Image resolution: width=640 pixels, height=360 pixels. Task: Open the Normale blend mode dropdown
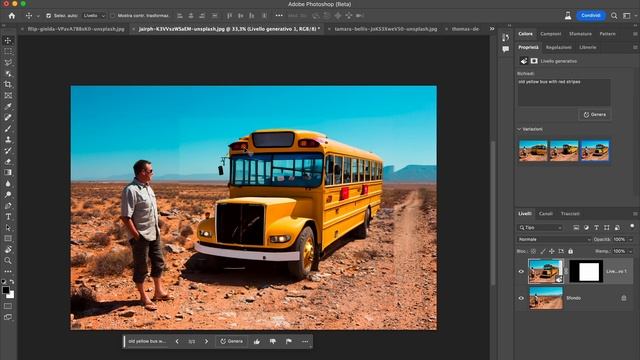point(553,240)
